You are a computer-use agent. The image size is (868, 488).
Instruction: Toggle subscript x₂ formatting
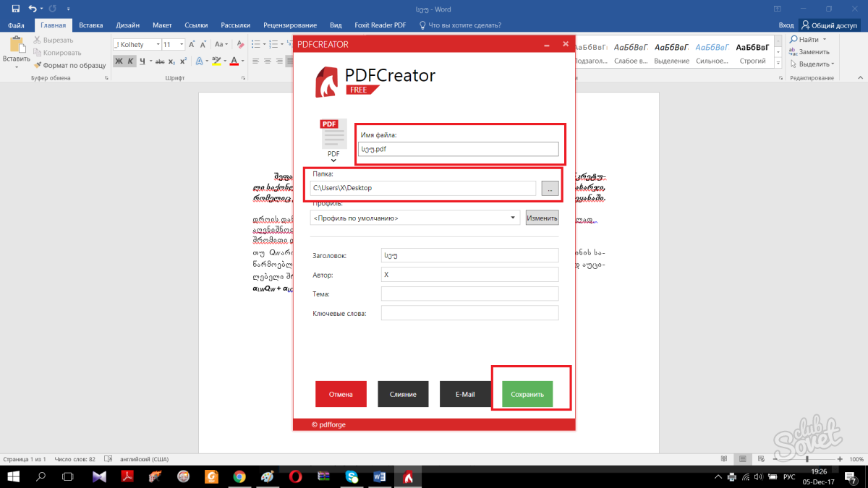pos(172,61)
